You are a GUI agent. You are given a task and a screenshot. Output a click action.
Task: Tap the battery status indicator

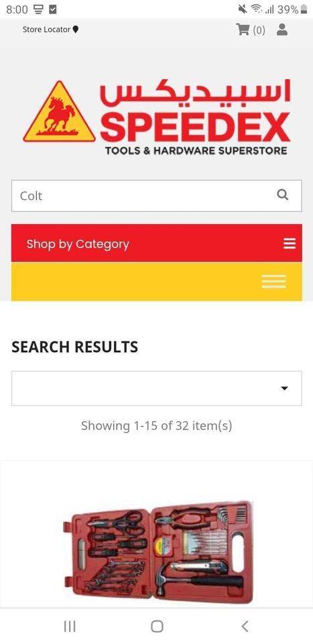(x=304, y=9)
